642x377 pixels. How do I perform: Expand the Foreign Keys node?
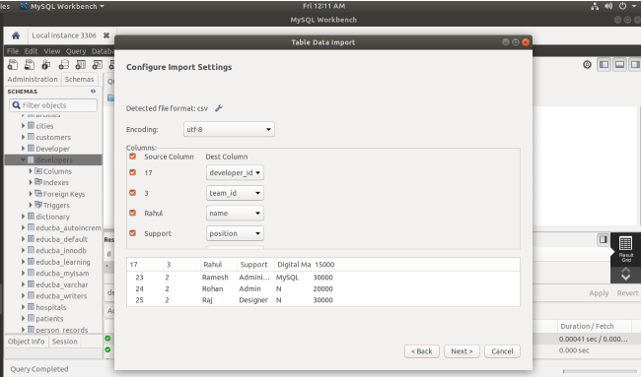30,194
